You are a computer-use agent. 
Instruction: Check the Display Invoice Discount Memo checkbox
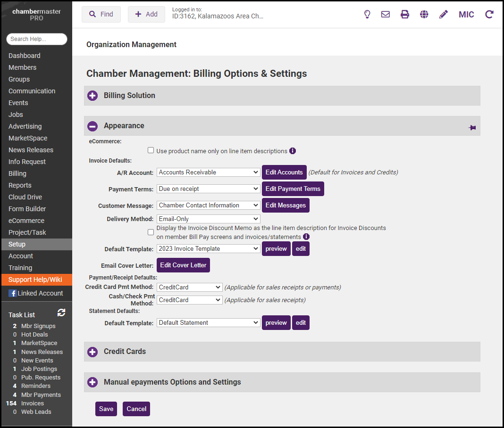(151, 232)
